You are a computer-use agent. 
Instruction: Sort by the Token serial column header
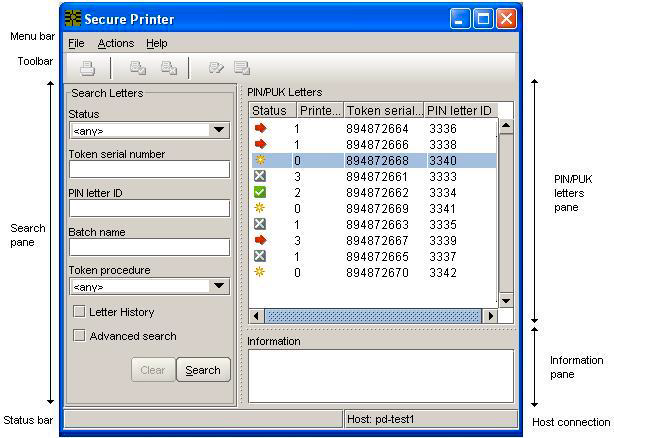[383, 110]
